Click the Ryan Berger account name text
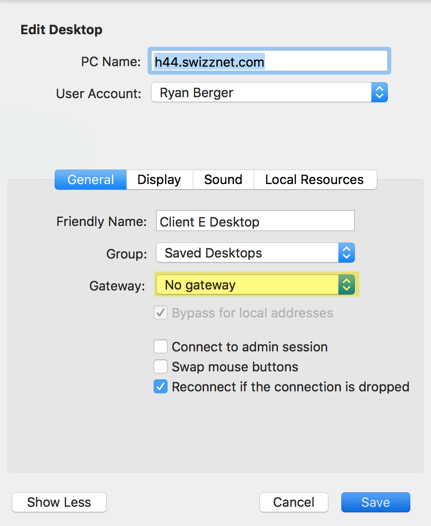 pyautogui.click(x=196, y=93)
